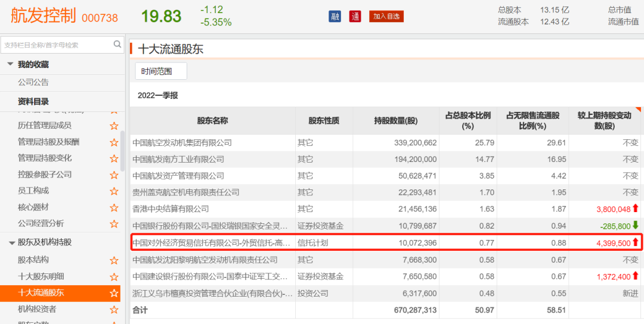This screenshot has width=644, height=324.
Task: Open the 时间范围 dropdown
Action: [x=160, y=71]
